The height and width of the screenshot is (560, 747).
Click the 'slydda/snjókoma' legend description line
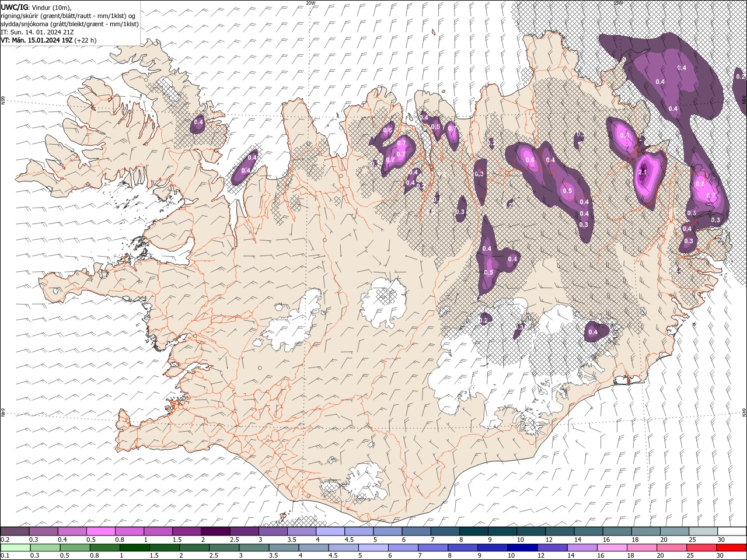click(70, 24)
